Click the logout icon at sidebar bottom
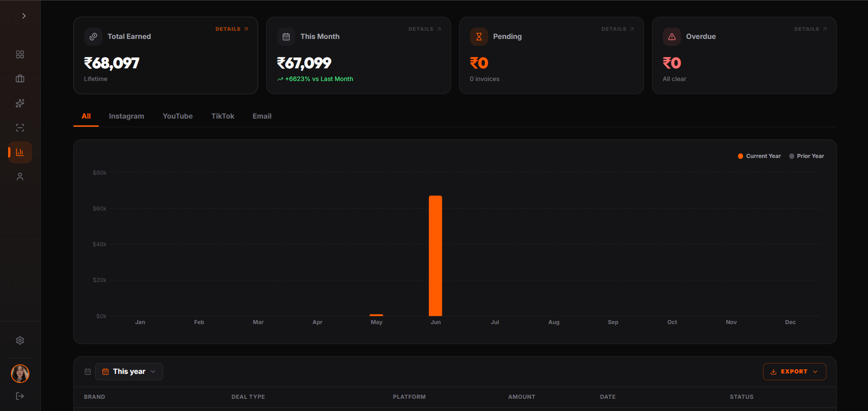This screenshot has width=868, height=411. 20,396
